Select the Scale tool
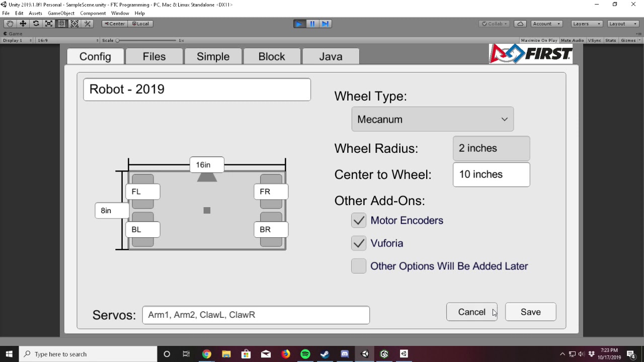Screen dimensions: 644x362 click(49, 24)
